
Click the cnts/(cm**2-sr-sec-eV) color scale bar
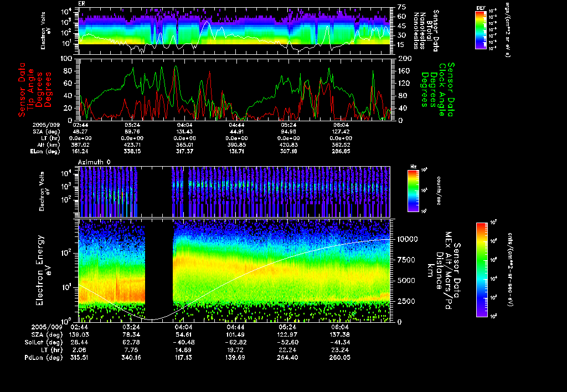coord(482,270)
